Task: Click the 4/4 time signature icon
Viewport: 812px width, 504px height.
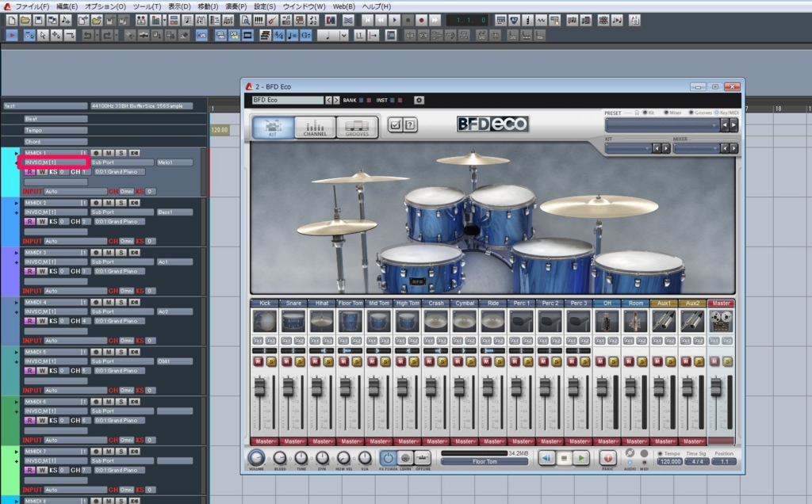Action: coord(279,35)
